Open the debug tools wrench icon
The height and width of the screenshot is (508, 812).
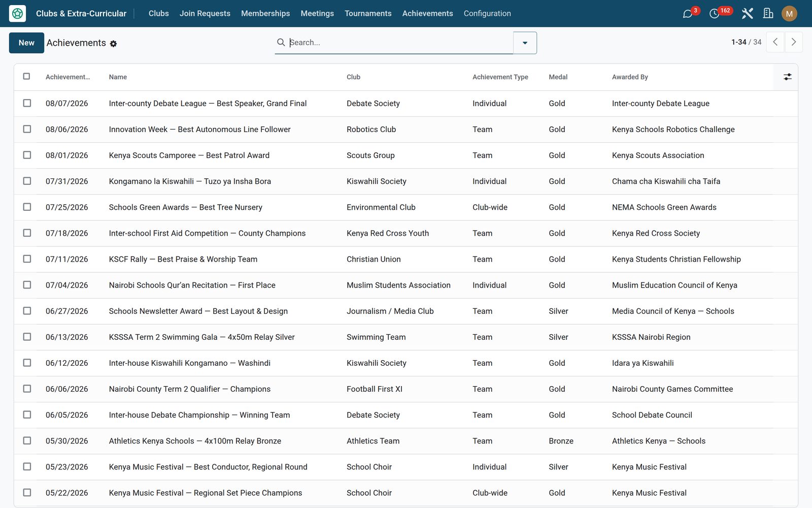(747, 14)
